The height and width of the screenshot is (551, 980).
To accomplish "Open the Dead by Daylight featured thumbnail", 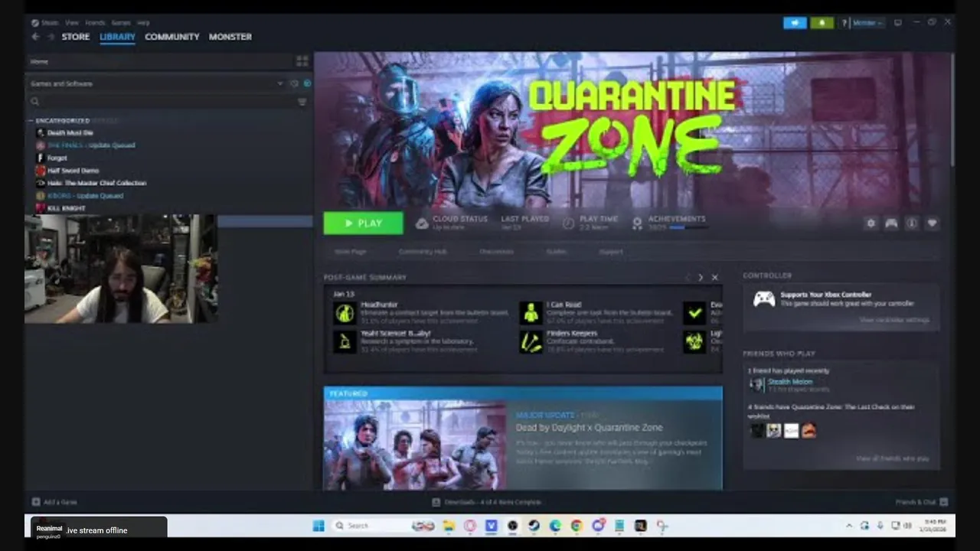I will tap(415, 445).
